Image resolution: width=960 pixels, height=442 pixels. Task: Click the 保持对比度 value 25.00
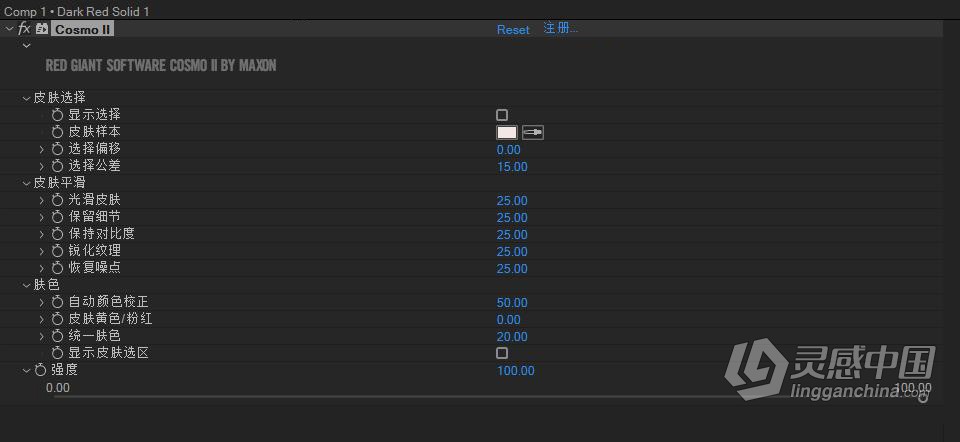[x=512, y=235]
